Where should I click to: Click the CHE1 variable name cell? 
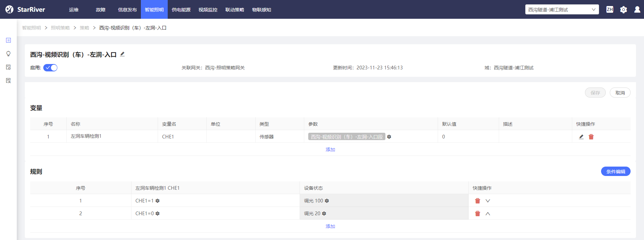pos(182,136)
